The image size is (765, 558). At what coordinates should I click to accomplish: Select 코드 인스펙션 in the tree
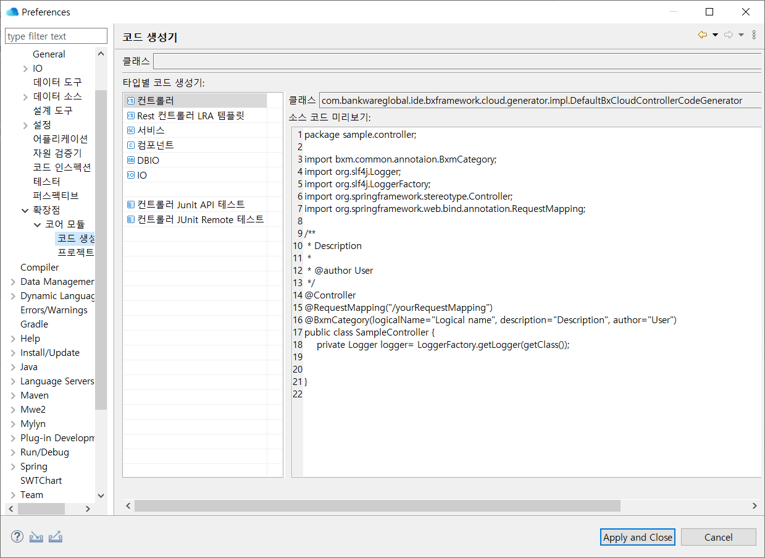(x=61, y=167)
